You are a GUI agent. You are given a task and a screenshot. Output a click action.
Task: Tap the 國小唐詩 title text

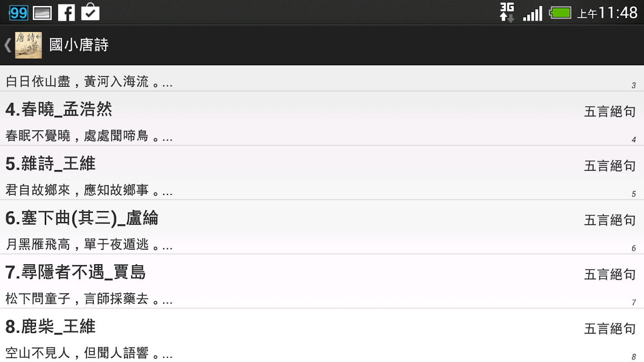(x=79, y=45)
